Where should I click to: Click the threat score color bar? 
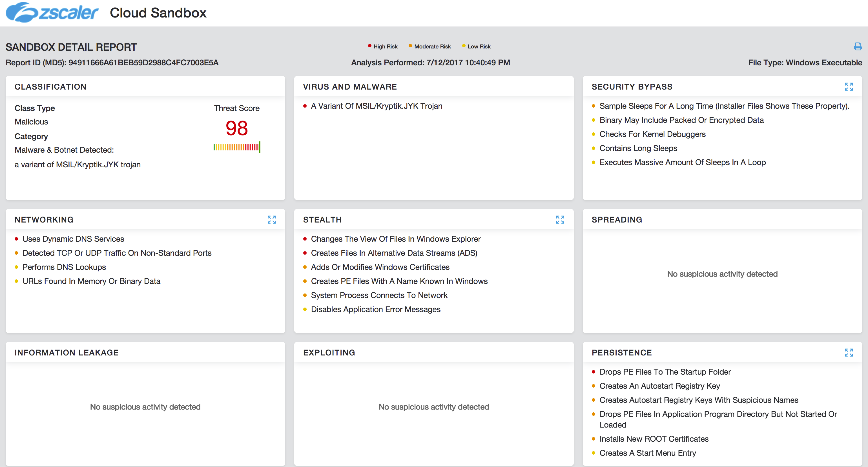click(x=236, y=147)
